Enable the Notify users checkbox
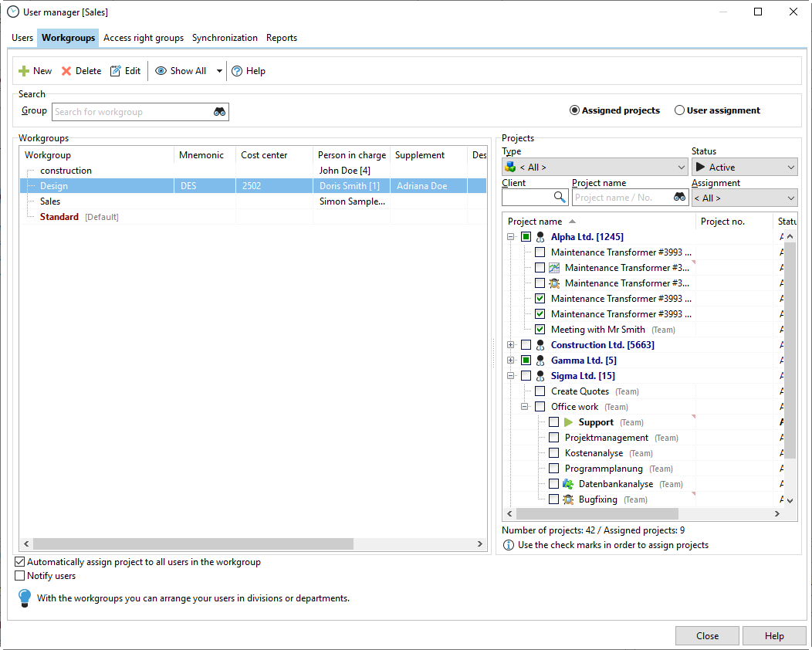 coord(20,576)
